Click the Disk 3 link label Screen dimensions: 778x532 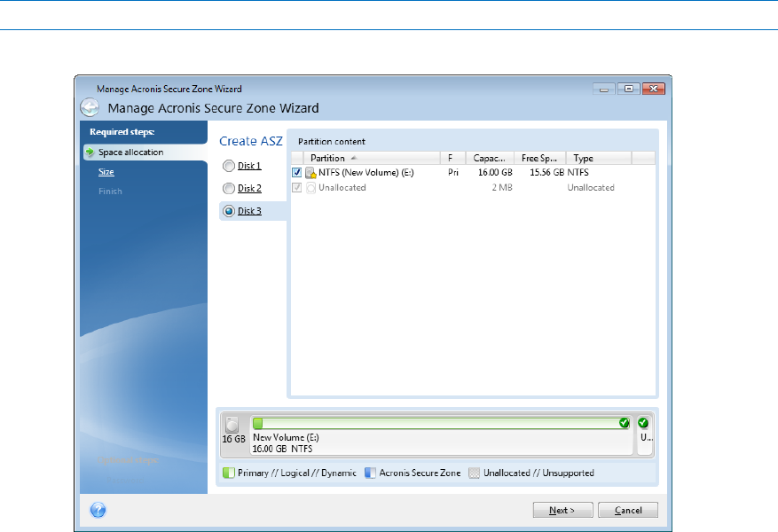tap(249, 211)
